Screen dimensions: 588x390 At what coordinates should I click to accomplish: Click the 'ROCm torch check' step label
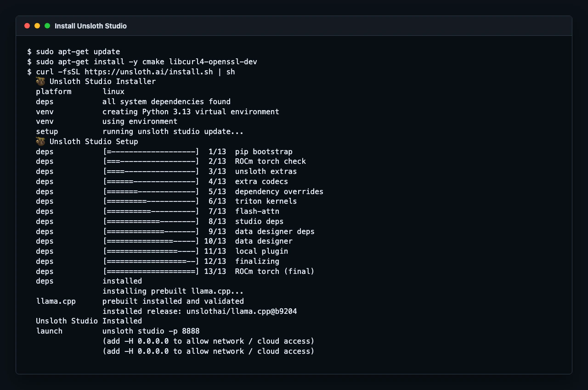pyautogui.click(x=271, y=162)
